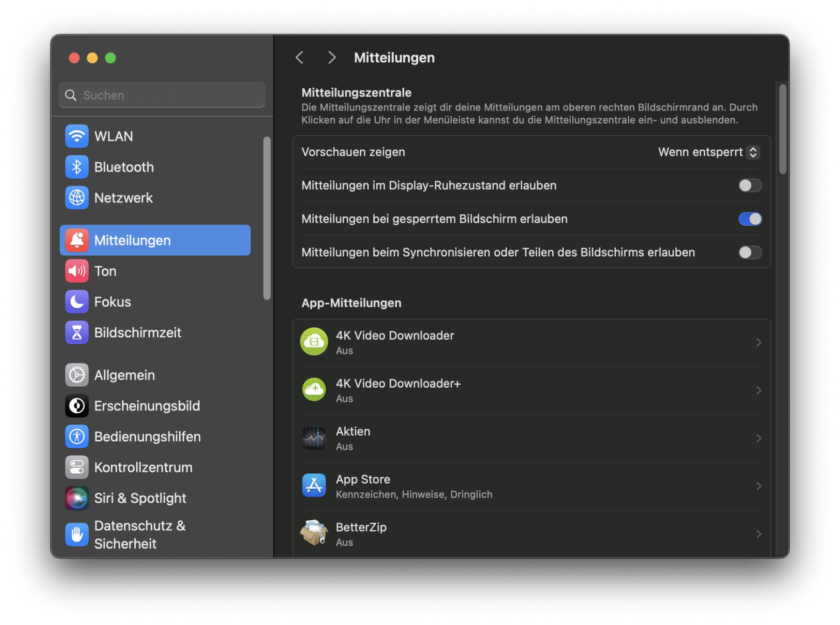
Task: Select the Ton speaker icon
Action: (77, 271)
